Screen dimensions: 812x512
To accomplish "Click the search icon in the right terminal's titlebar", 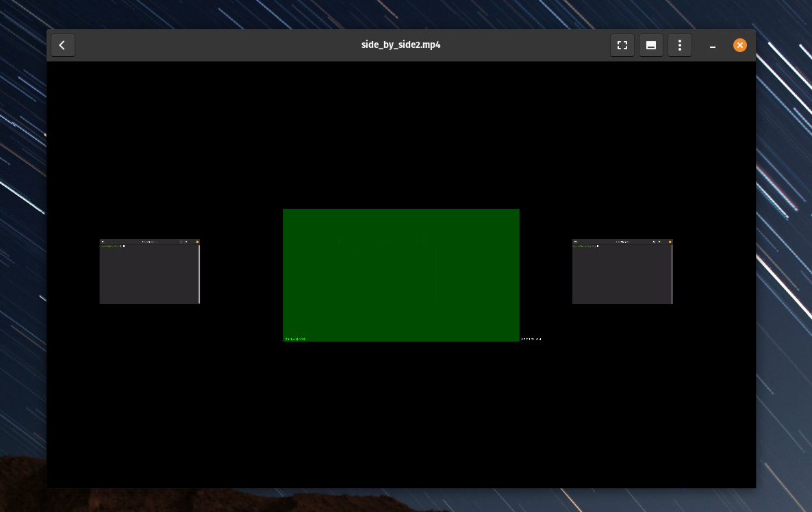I will [654, 242].
